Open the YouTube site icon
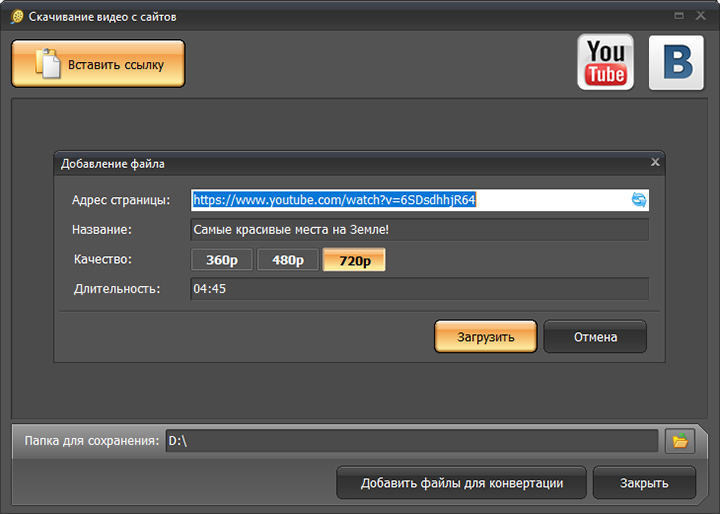Viewport: 720px width, 514px height. tap(605, 62)
